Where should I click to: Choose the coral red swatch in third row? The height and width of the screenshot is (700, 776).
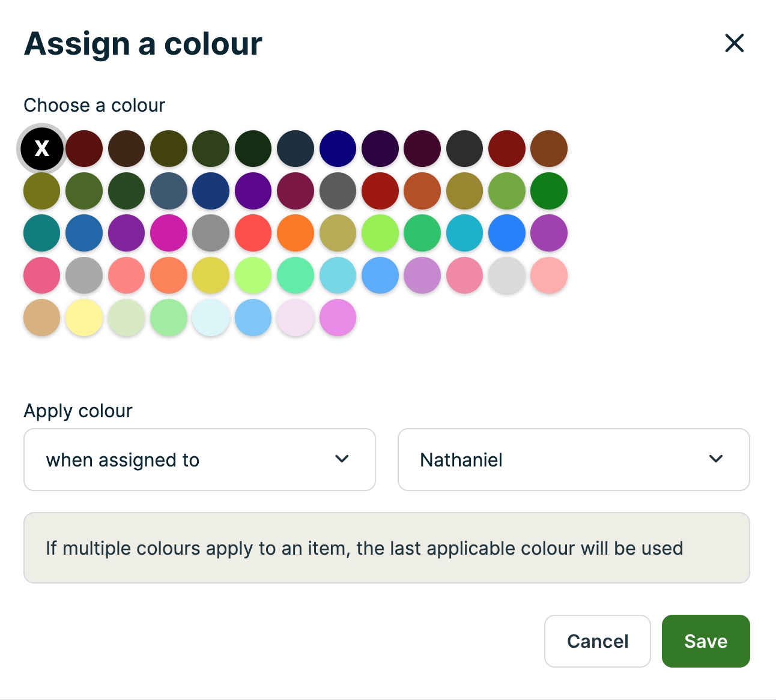(x=253, y=233)
